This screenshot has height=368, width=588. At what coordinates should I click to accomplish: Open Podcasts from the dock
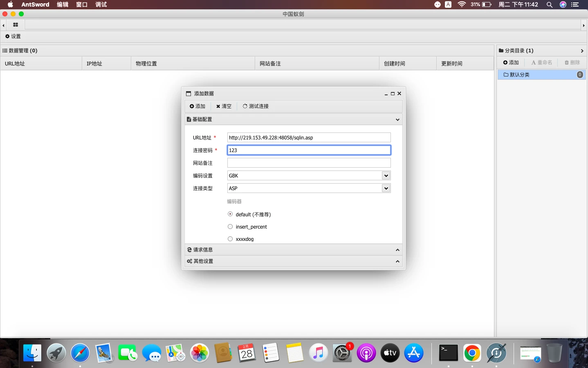click(x=366, y=353)
